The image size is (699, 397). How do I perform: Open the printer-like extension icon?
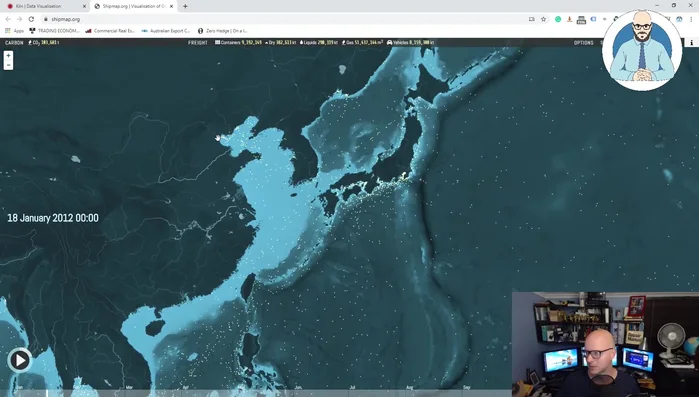pyautogui.click(x=581, y=20)
